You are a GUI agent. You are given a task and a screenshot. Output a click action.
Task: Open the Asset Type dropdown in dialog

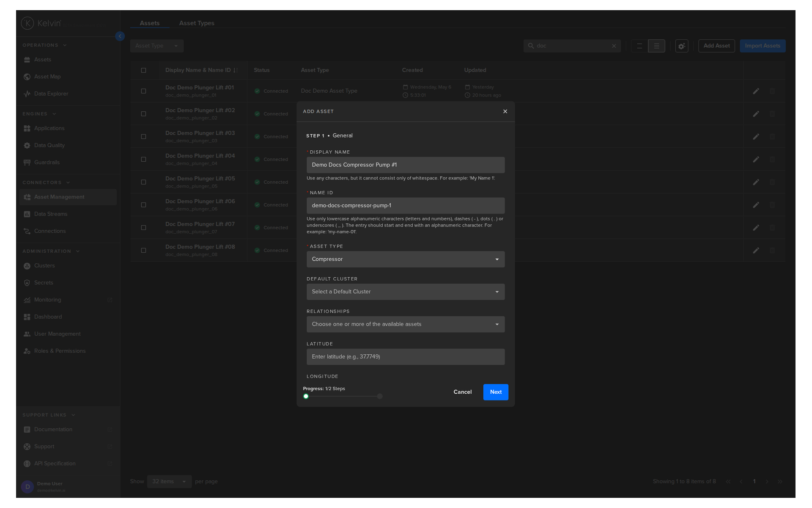pos(406,259)
